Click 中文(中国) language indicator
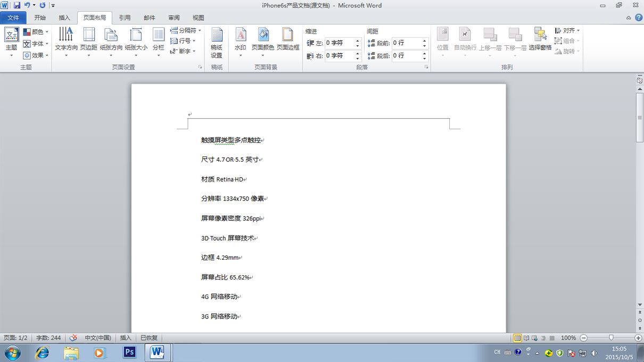 (98, 338)
